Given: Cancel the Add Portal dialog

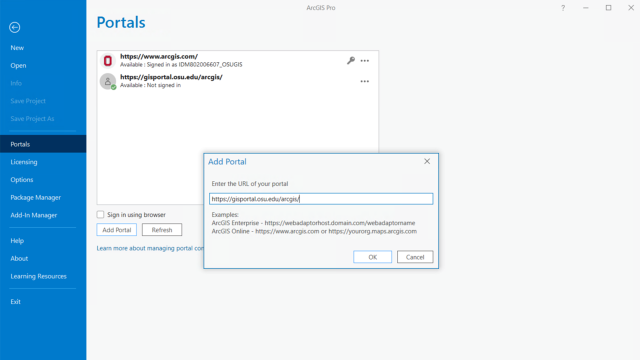Looking at the screenshot, I should (x=415, y=257).
